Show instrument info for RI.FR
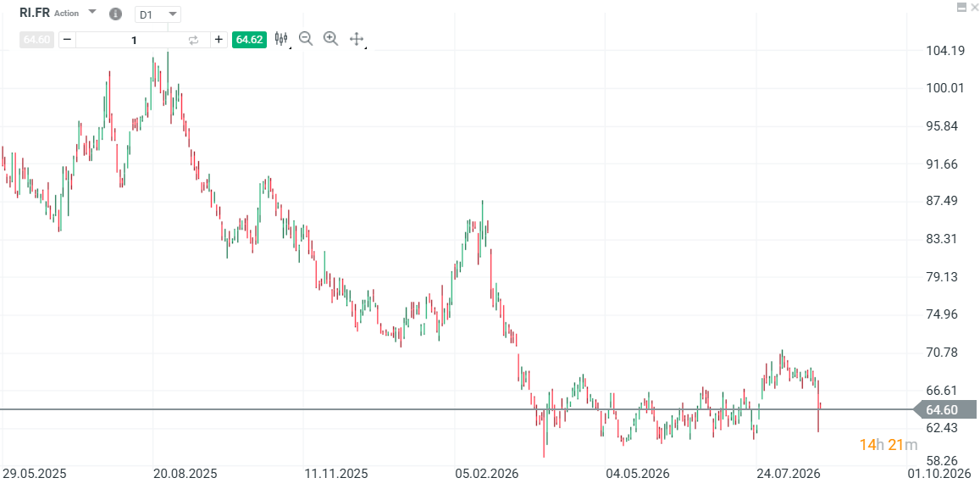The image size is (980, 489). pos(115,13)
